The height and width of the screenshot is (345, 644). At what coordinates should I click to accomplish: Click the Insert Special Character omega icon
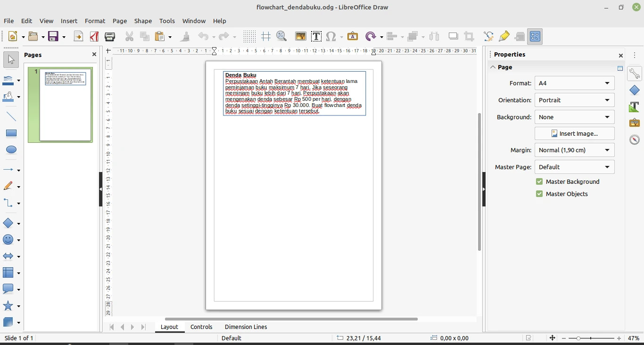coord(331,36)
